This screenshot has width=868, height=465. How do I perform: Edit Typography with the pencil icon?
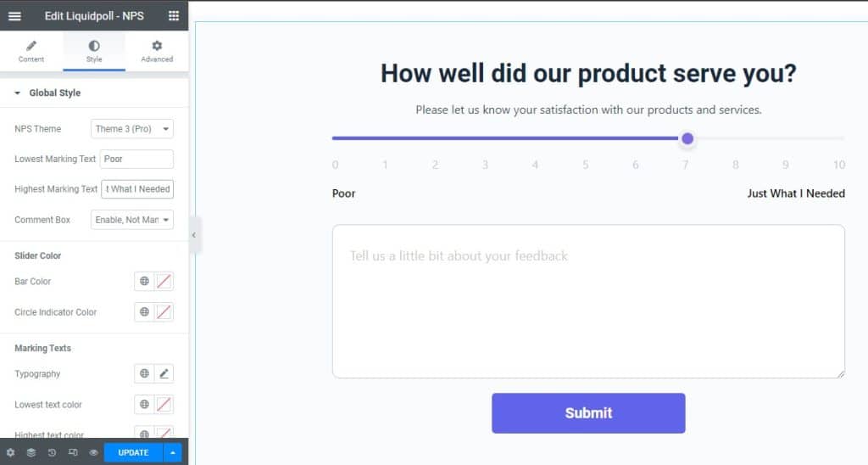coord(164,373)
